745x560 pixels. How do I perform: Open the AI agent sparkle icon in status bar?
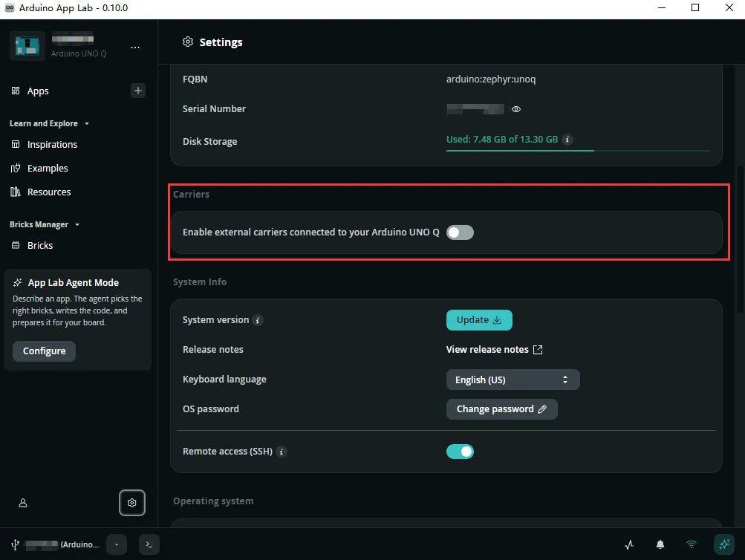pyautogui.click(x=724, y=544)
